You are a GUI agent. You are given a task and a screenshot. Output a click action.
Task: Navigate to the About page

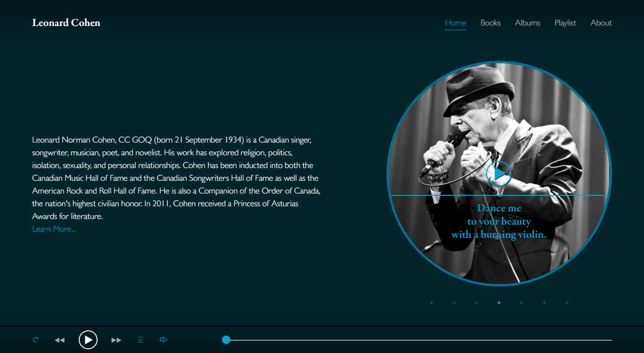(x=601, y=23)
